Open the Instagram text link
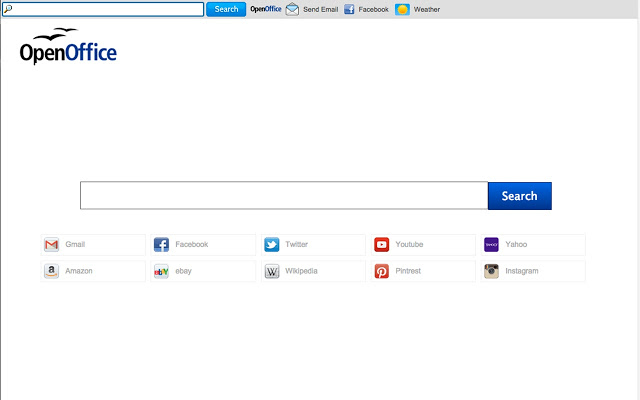The image size is (640, 400). [x=522, y=271]
